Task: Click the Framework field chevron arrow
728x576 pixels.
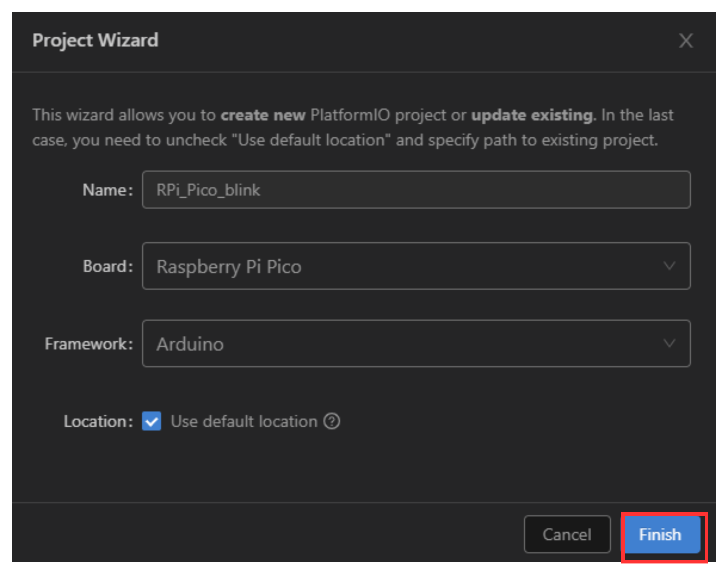Action: coord(669,343)
